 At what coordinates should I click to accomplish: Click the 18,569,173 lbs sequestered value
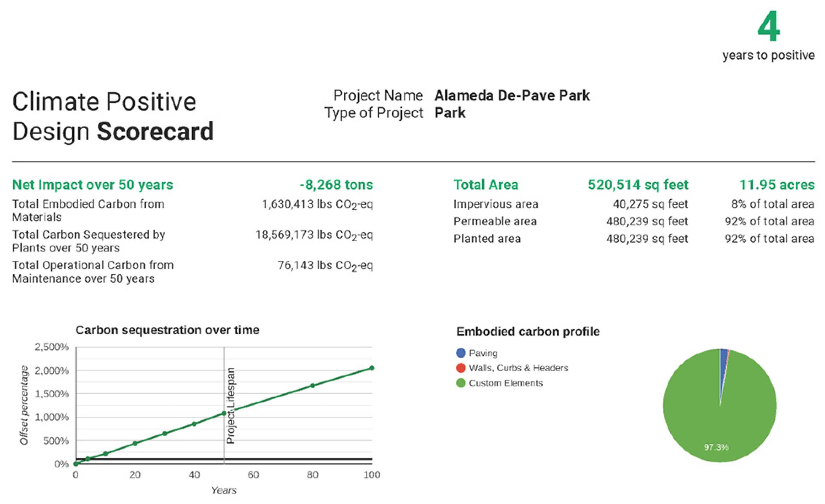tap(314, 235)
